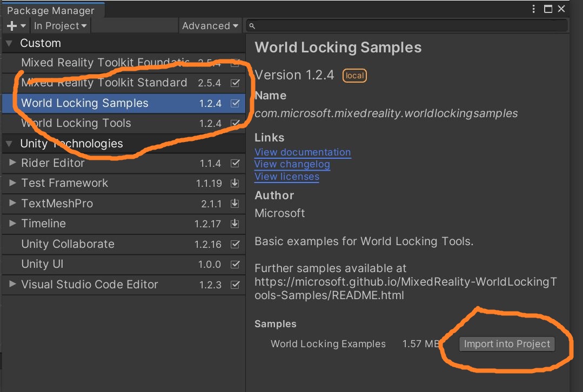Select the Package Manager window tab
This screenshot has width=583, height=392.
pos(52,9)
